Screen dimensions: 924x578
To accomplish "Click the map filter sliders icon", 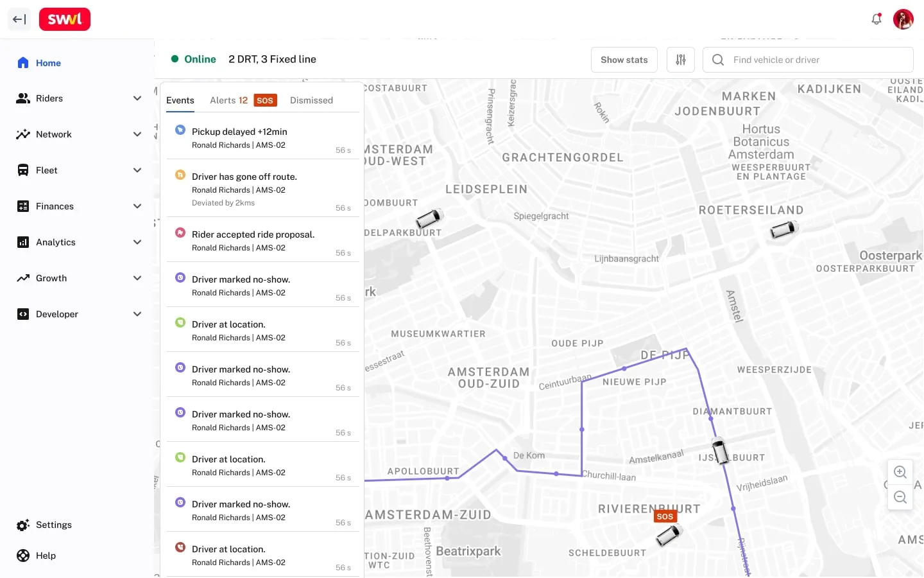I will (681, 60).
